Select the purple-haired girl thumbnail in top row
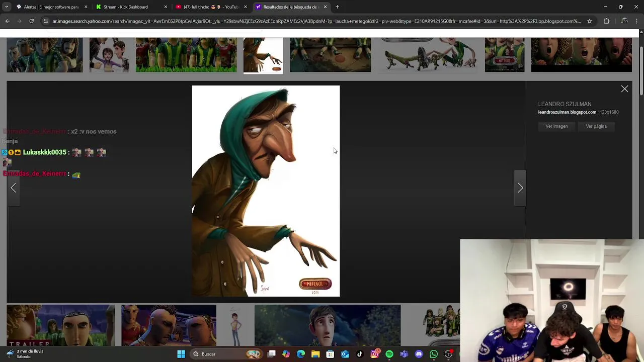644x362 pixels. click(x=109, y=55)
